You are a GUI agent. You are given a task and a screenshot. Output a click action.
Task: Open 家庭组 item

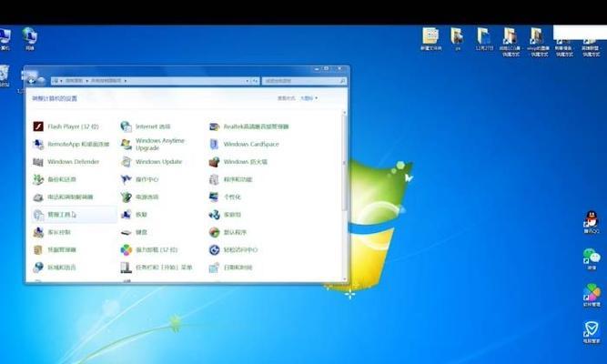pos(225,215)
